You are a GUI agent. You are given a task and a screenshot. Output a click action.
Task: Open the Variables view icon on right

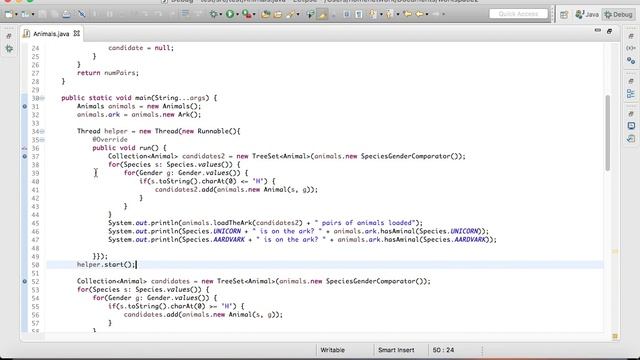631,48
